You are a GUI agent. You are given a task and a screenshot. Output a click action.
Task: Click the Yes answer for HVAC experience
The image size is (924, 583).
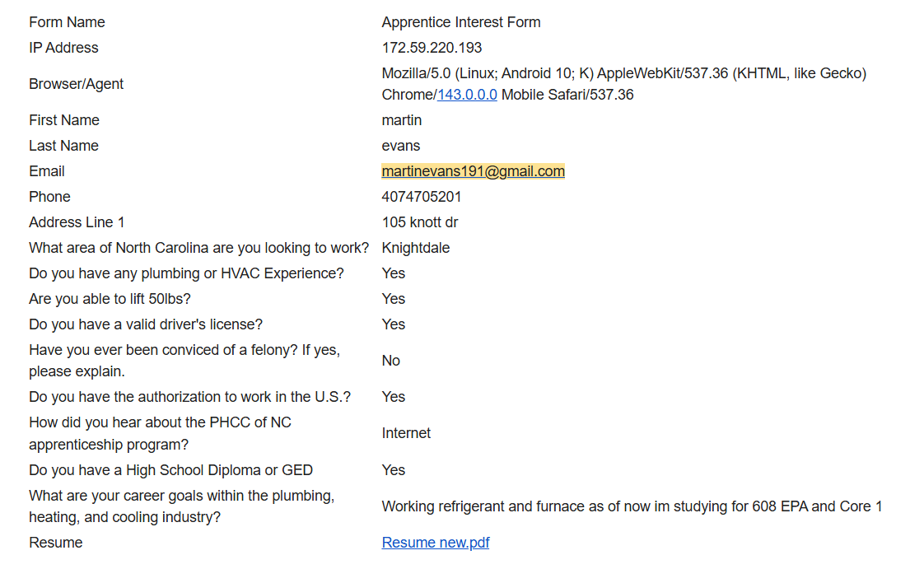(x=394, y=273)
